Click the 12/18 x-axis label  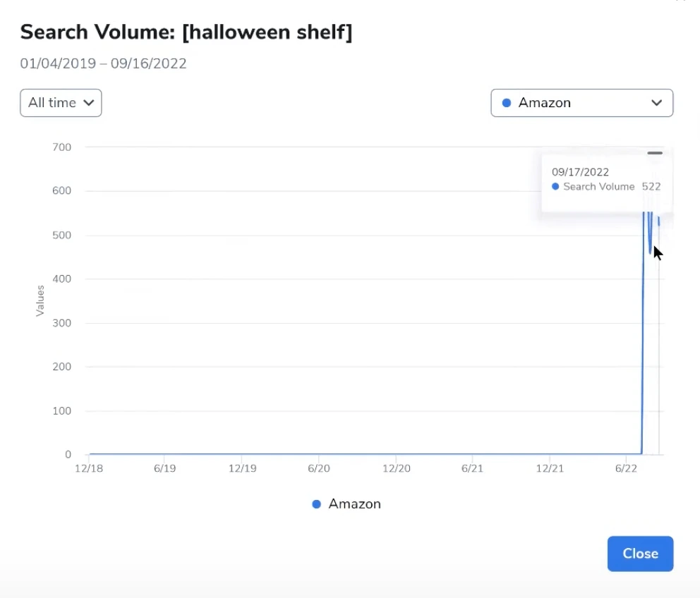(x=89, y=468)
